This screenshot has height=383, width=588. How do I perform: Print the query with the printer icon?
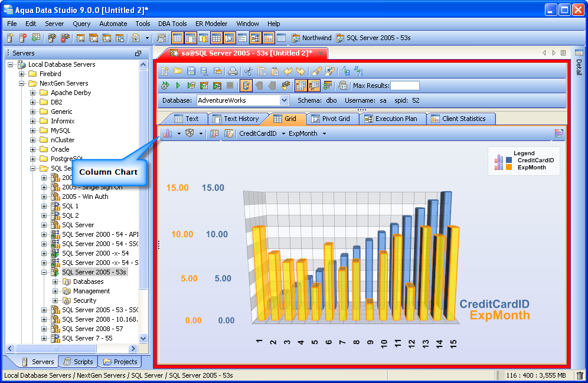point(233,71)
